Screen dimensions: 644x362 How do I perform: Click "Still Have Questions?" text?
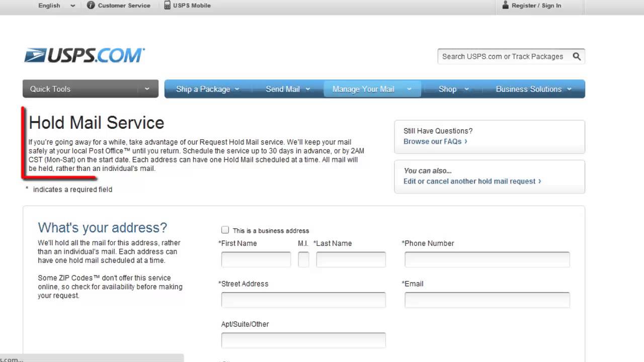pyautogui.click(x=438, y=131)
